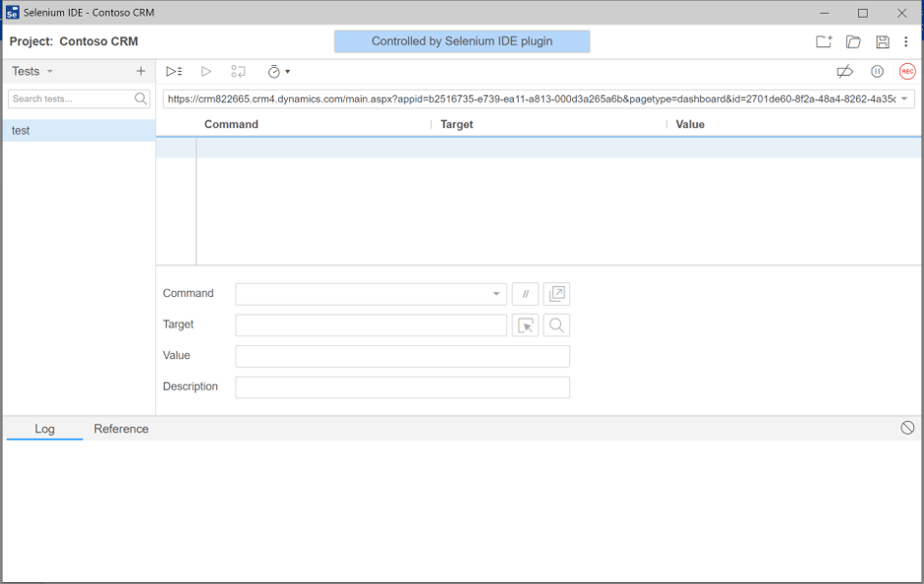Maximize the Selenium IDE window
This screenshot has height=584, width=924.
863,13
